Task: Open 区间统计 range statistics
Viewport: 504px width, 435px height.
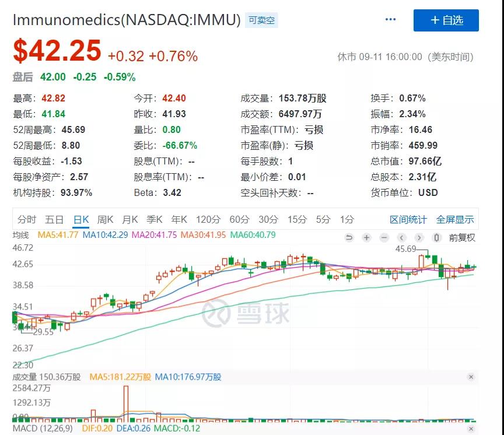Action: pos(408,219)
